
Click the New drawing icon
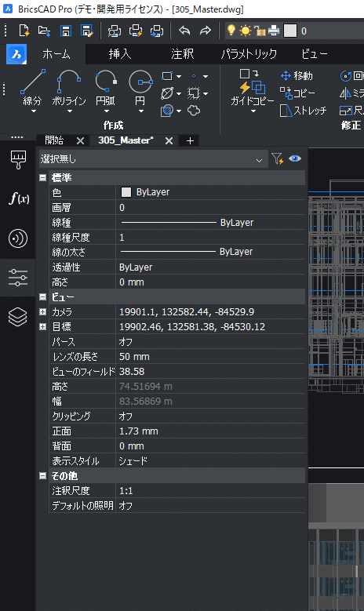[24, 31]
